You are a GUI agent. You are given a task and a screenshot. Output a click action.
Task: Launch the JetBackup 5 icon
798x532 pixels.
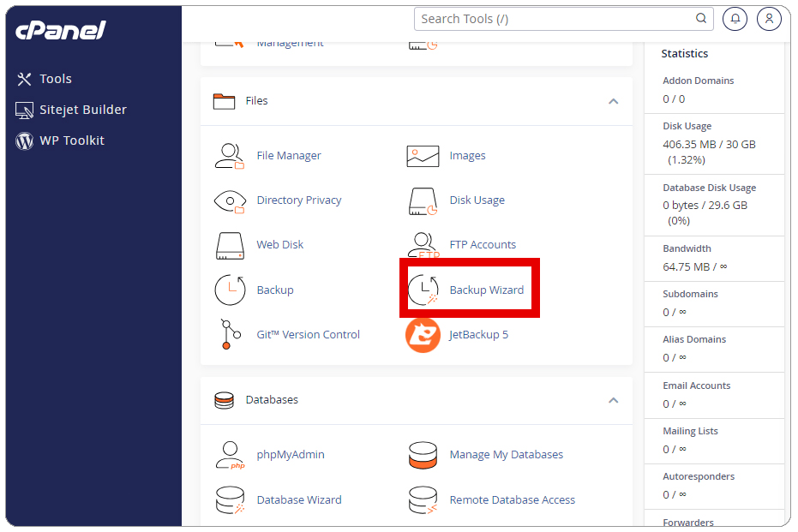pyautogui.click(x=423, y=335)
